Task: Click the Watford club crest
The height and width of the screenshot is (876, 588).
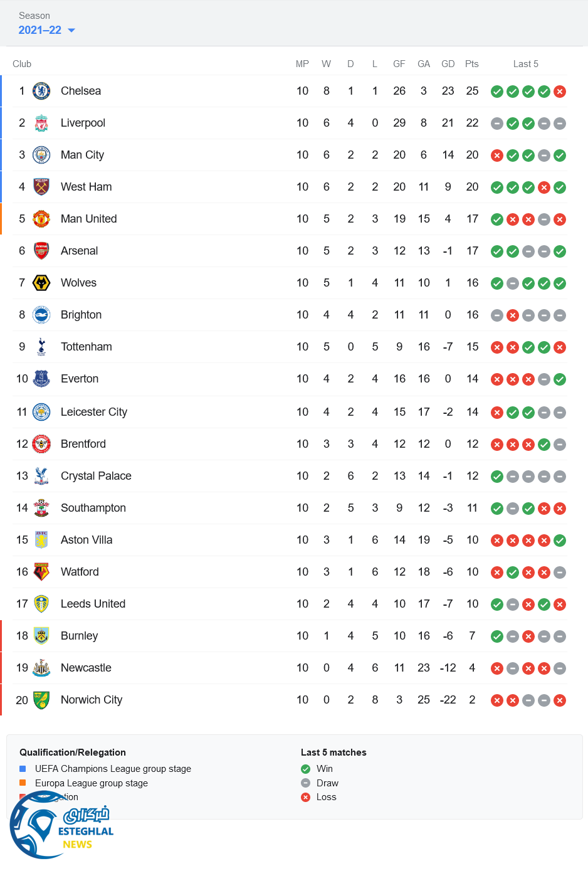Action: click(41, 572)
